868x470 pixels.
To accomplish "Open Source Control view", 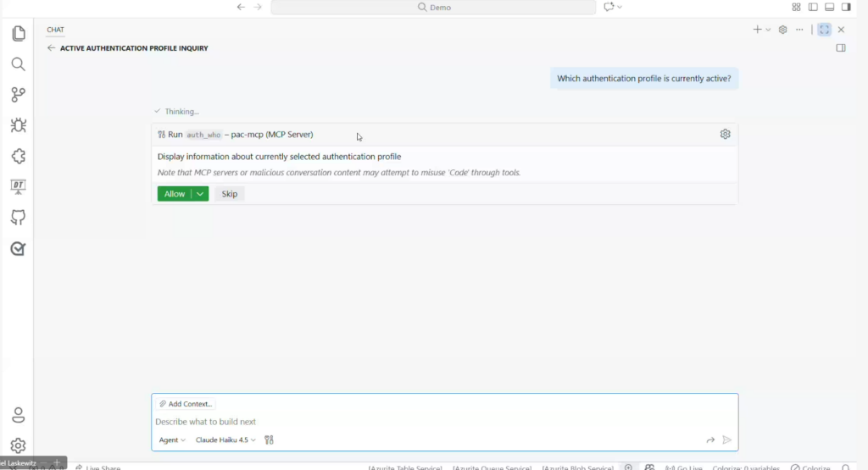I will (x=19, y=95).
